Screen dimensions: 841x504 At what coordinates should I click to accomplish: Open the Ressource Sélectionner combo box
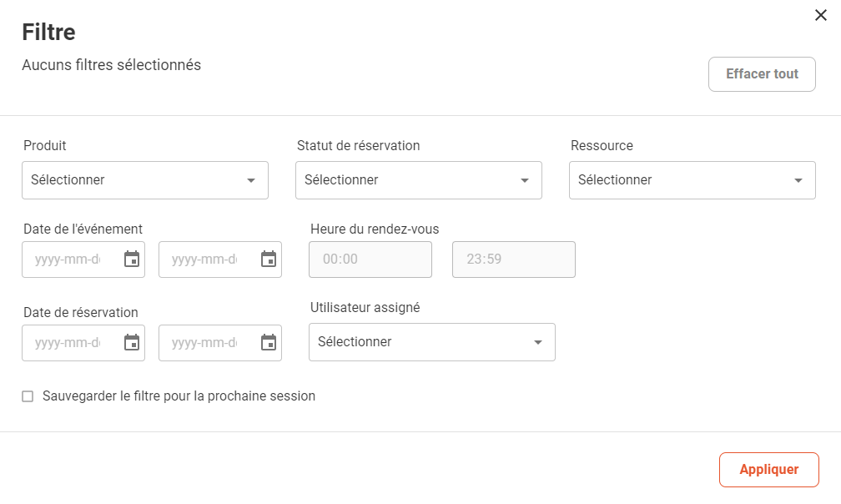pyautogui.click(x=692, y=180)
